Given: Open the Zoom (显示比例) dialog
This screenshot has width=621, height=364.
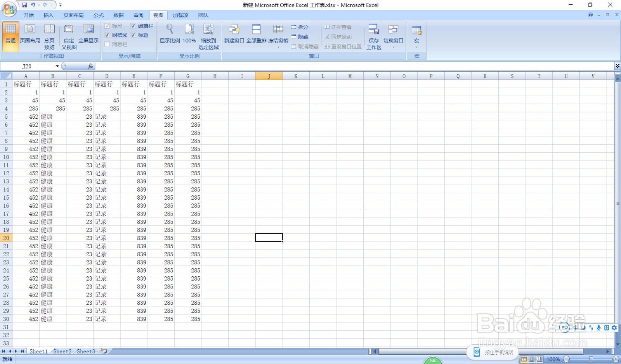Looking at the screenshot, I should [170, 34].
